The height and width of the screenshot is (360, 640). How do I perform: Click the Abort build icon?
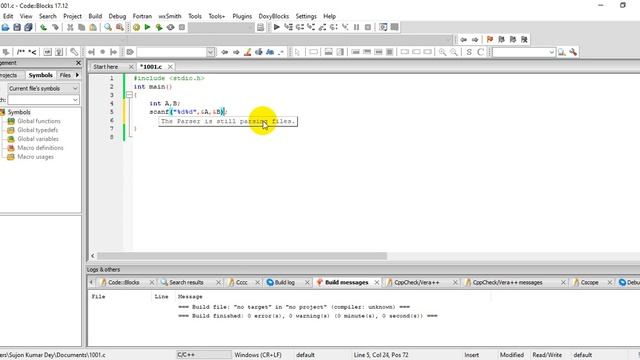tap(182, 27)
